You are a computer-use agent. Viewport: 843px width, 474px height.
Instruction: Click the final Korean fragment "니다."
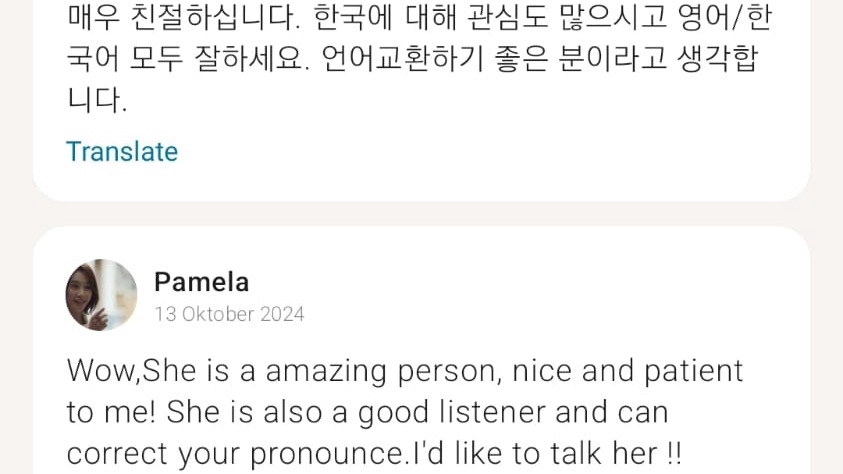coord(97,99)
